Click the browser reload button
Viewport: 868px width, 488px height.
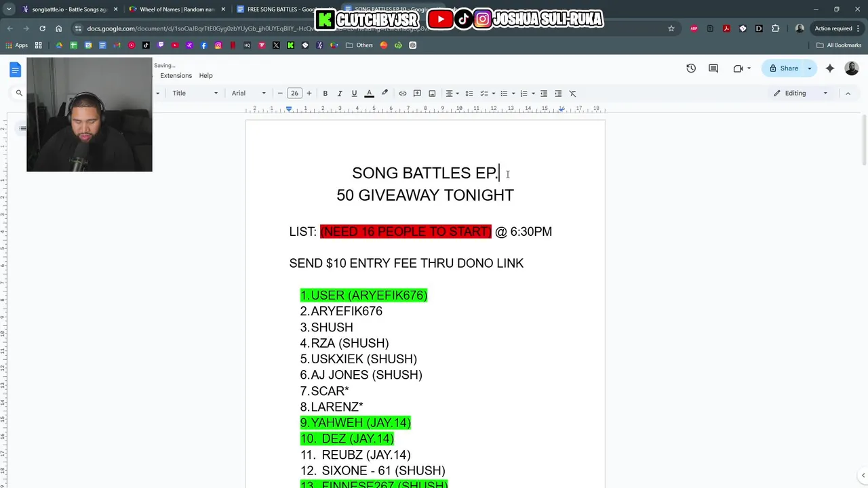42,28
